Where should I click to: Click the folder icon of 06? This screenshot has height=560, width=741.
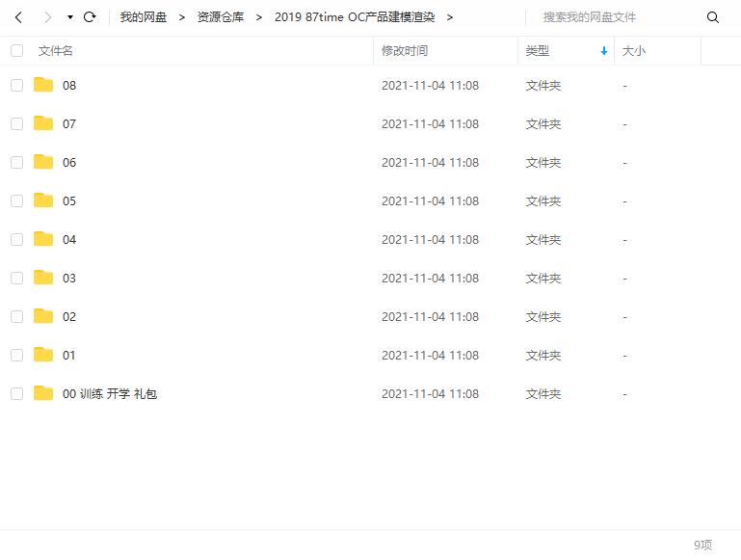(x=43, y=162)
